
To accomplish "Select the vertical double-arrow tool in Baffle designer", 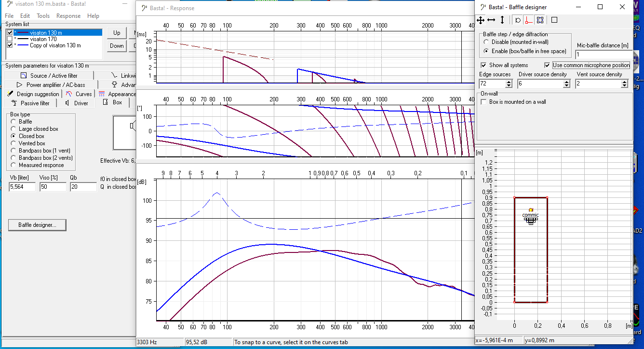I will pyautogui.click(x=502, y=20).
